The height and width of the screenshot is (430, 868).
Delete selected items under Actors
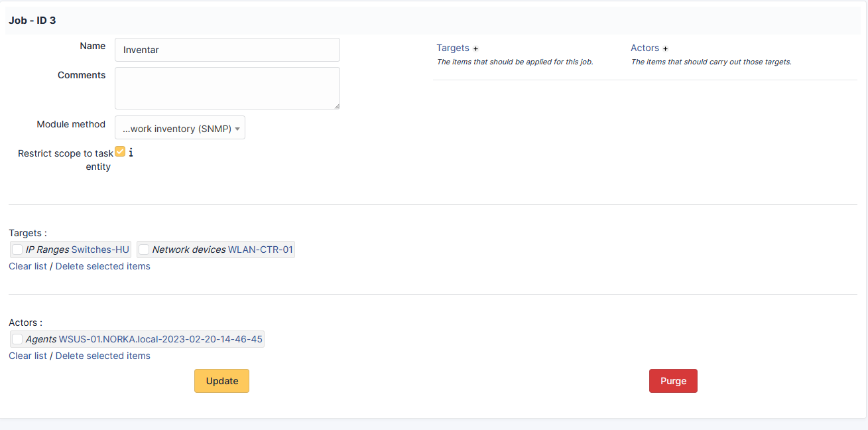point(103,355)
